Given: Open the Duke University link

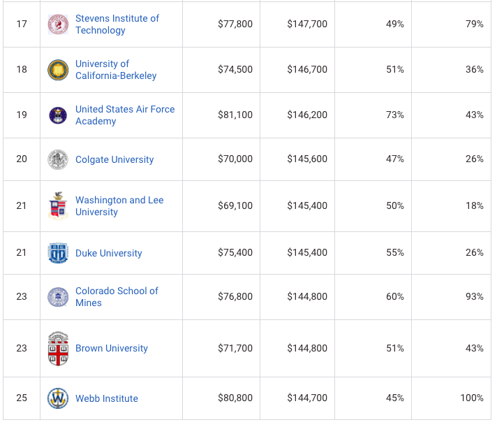Looking at the screenshot, I should tap(109, 254).
